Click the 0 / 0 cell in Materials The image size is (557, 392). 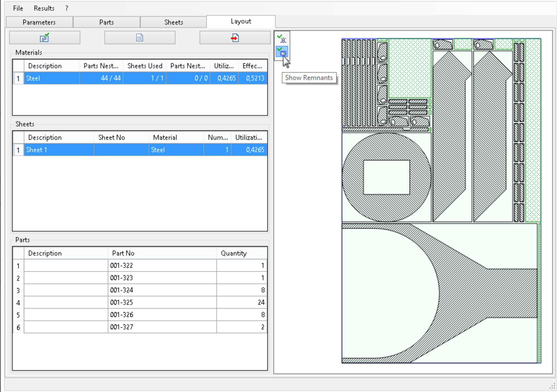tap(188, 78)
